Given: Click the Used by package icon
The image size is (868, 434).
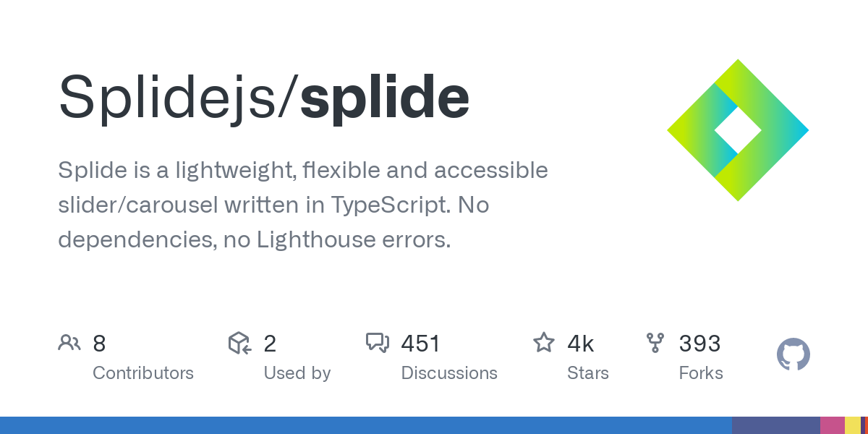Looking at the screenshot, I should [x=239, y=343].
